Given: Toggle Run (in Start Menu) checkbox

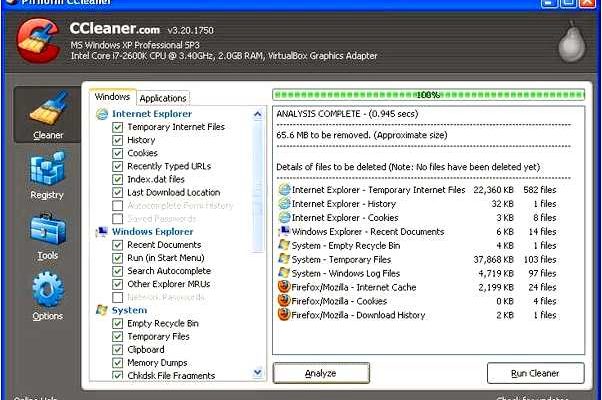Looking at the screenshot, I should click(x=117, y=258).
